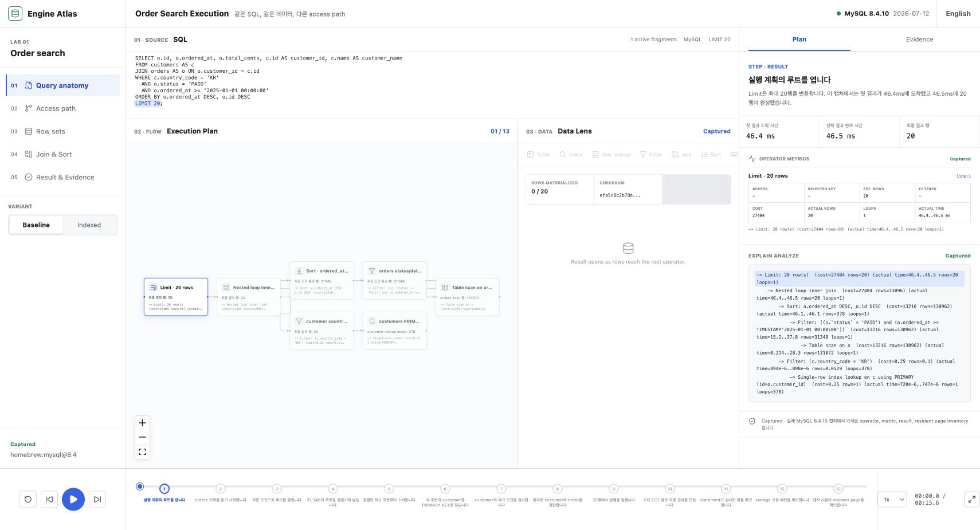Jump to timeline step 9
The height and width of the screenshot is (530, 980).
[x=614, y=489]
